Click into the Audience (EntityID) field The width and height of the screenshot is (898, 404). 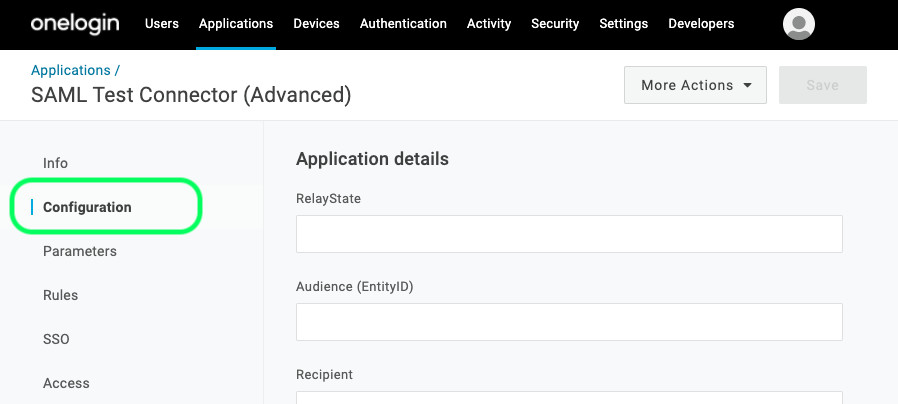point(569,322)
